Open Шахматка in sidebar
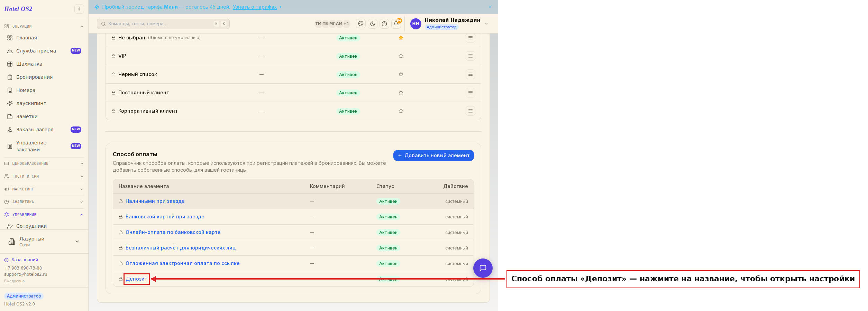This screenshot has height=311, width=868. click(44, 64)
